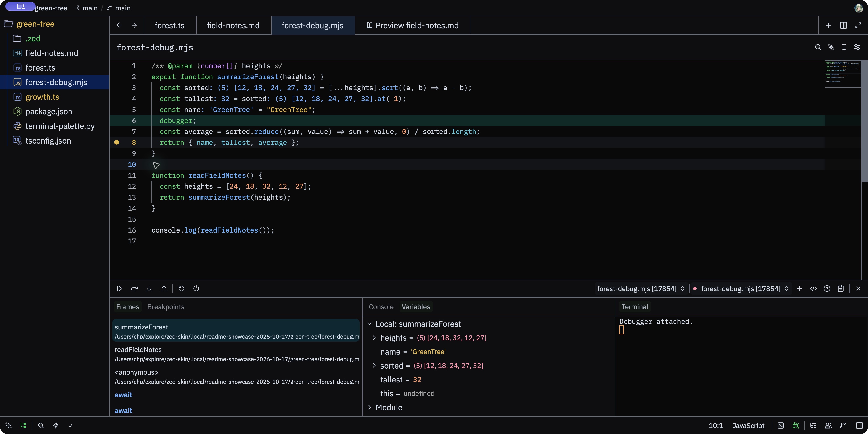Toggle the debugger panel bug icon

796,425
